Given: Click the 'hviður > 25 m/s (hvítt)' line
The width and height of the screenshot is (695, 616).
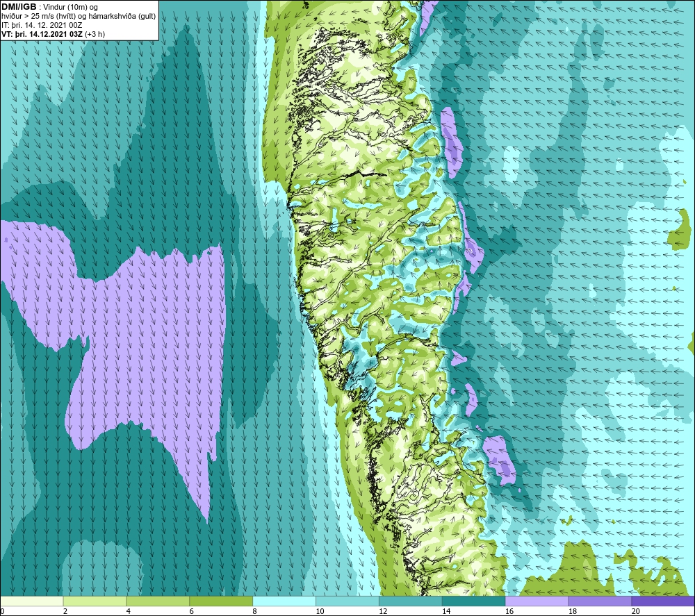Looking at the screenshot, I should tap(38, 17).
